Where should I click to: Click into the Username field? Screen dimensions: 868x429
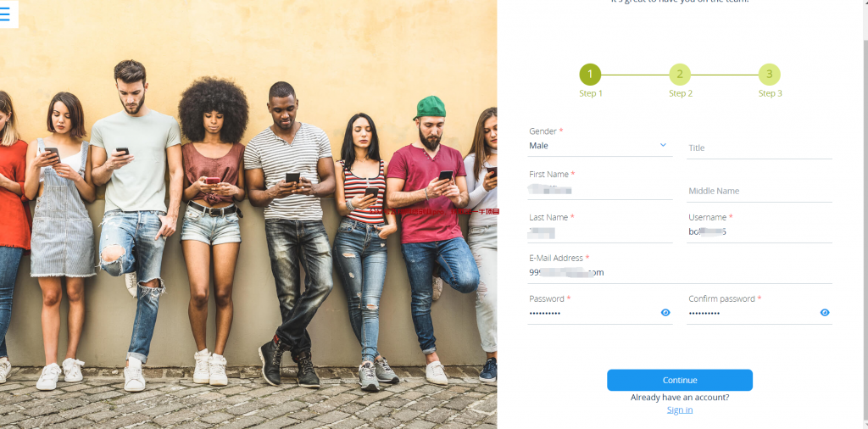759,232
